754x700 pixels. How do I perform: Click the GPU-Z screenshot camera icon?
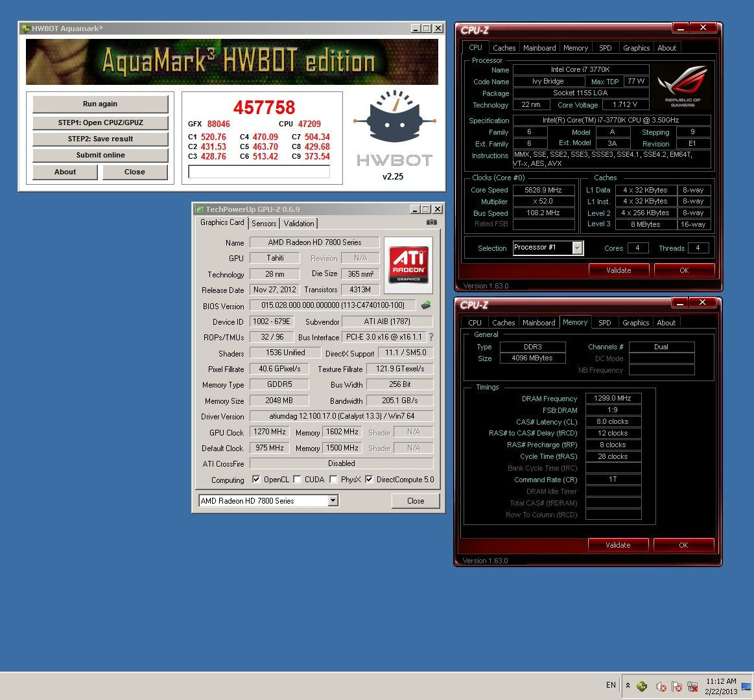coord(431,222)
